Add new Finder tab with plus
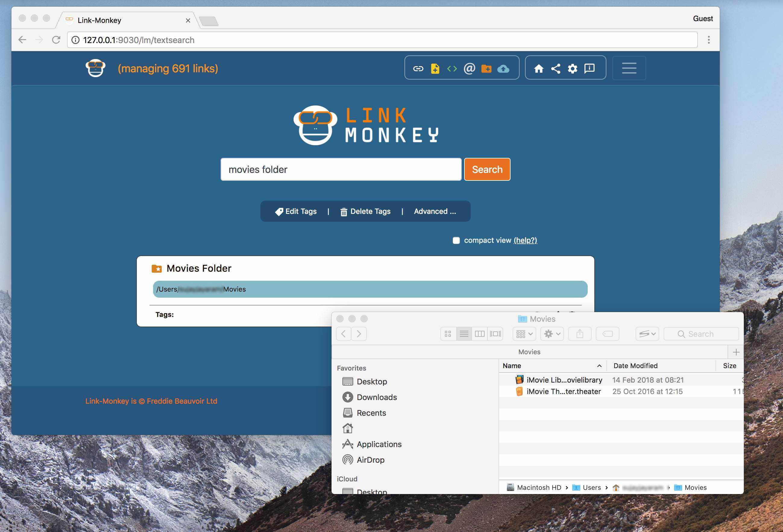The width and height of the screenshot is (783, 532). (736, 352)
